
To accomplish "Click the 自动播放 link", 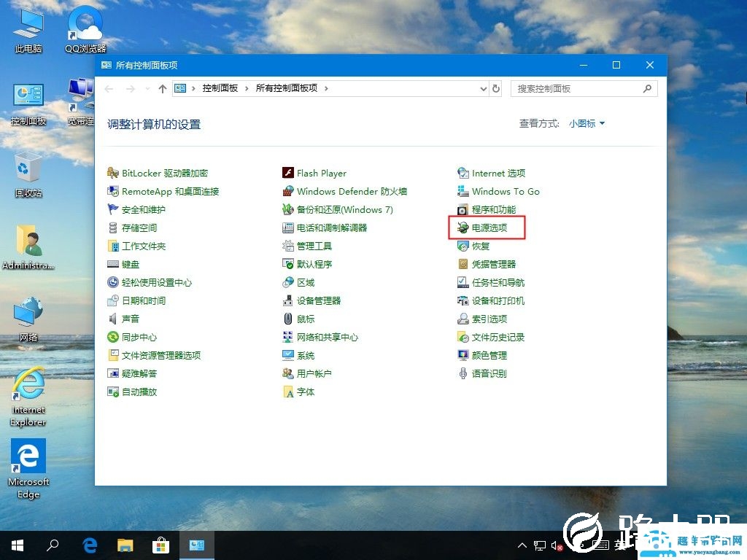I will tap(139, 392).
